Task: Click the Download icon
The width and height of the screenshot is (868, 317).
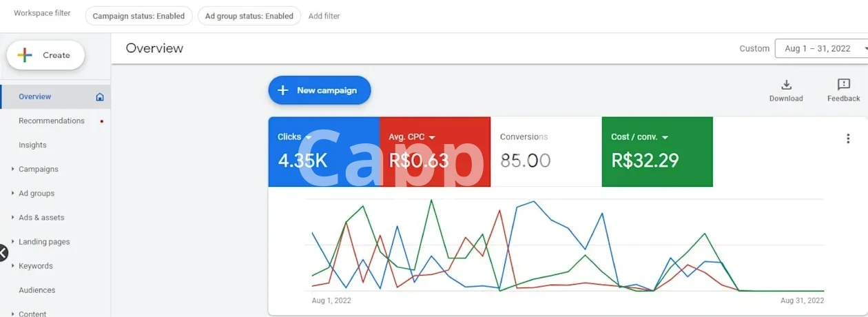Action: pos(786,85)
